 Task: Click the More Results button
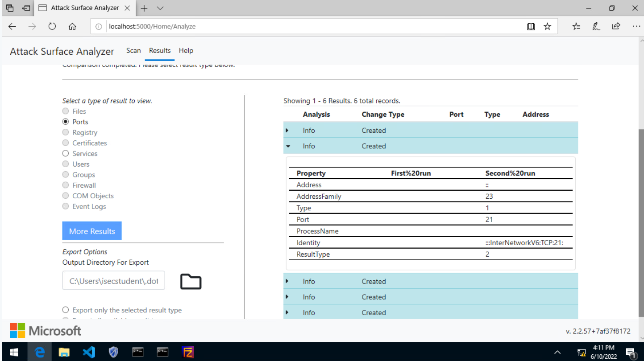[92, 231]
